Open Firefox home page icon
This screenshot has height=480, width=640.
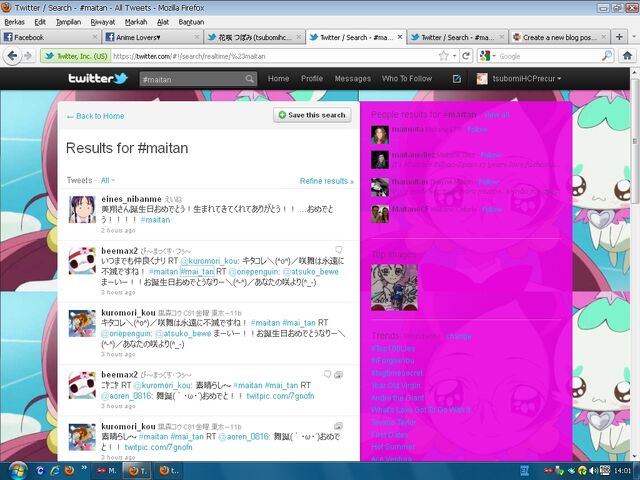[627, 56]
